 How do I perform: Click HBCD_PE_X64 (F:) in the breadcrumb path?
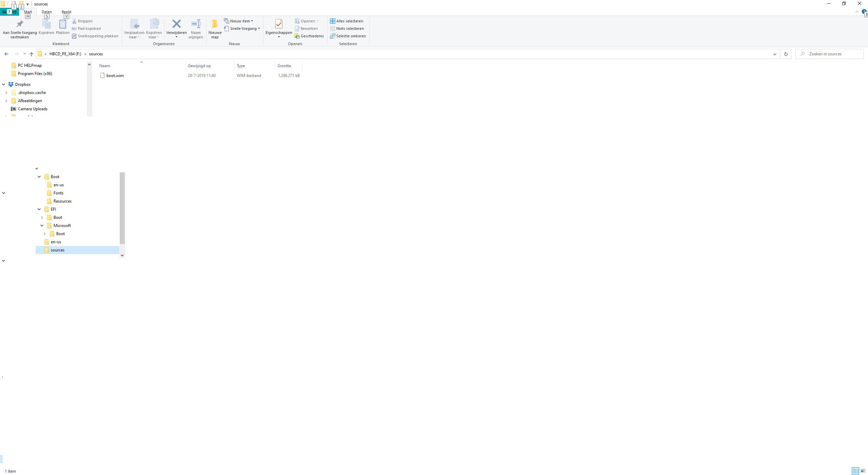[65, 54]
